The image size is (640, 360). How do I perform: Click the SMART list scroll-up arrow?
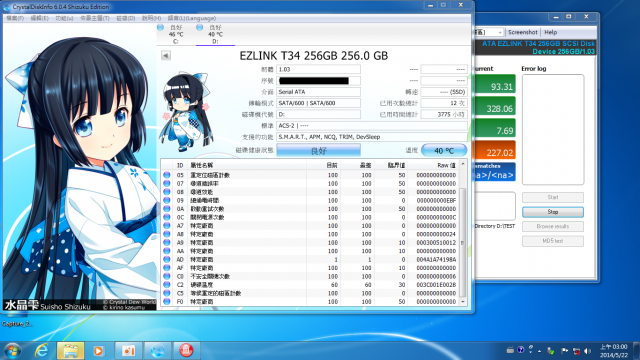coord(462,164)
